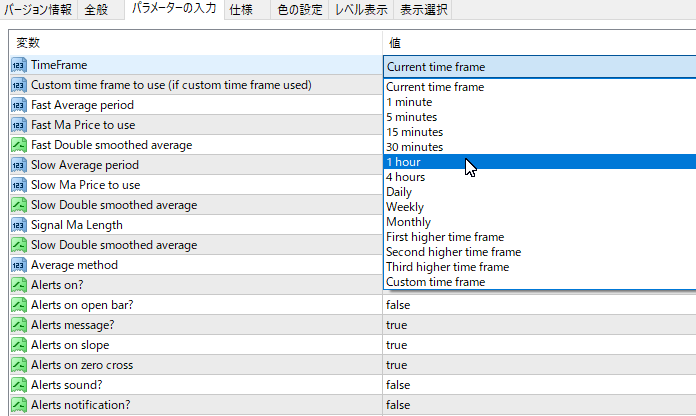This screenshot has width=696, height=416.
Task: Click the Slow Ma Price to use icon
Action: click(19, 185)
